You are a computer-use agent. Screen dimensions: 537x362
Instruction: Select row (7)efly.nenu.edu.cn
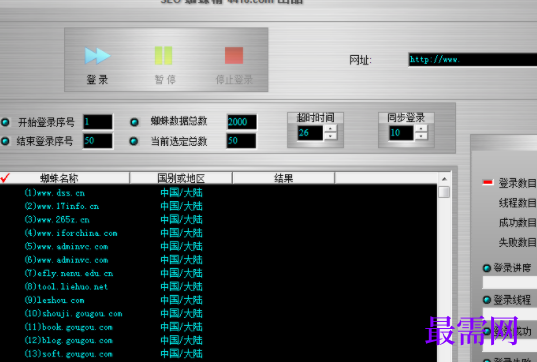218,273
